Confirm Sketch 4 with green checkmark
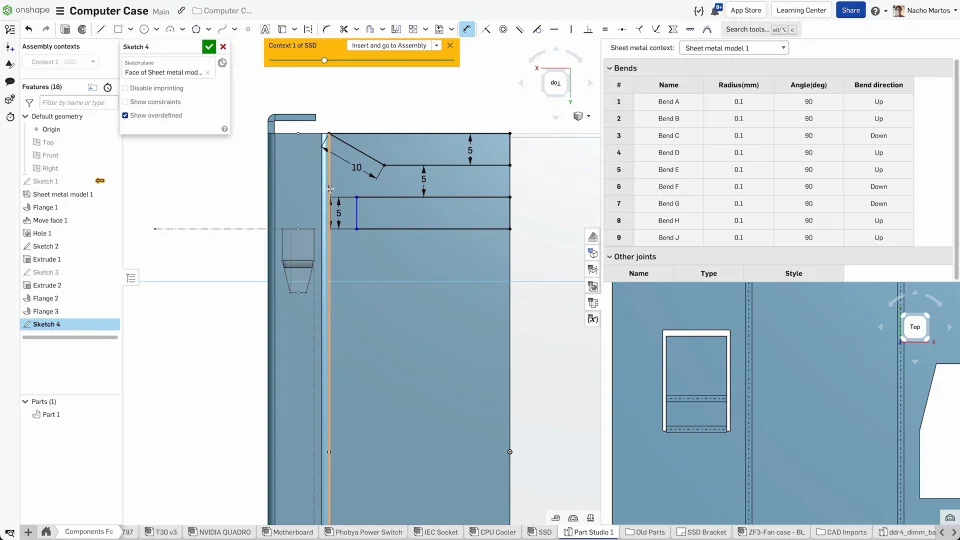 click(x=208, y=46)
